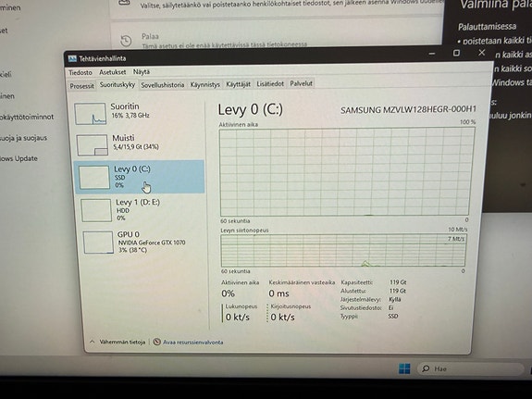Open the Palvelut tab
Viewport: 532px width, 399px height.
[301, 83]
